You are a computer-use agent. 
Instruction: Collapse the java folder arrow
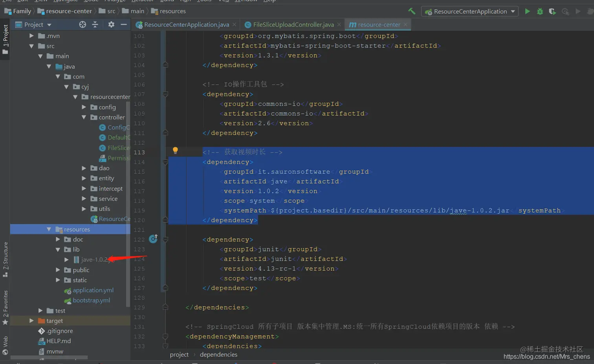[49, 66]
